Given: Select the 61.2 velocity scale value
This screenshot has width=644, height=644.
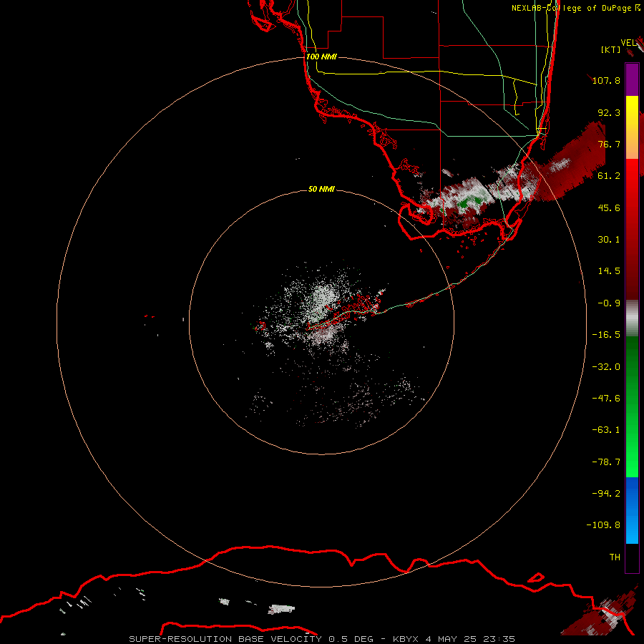Looking at the screenshot, I should click(x=609, y=176).
